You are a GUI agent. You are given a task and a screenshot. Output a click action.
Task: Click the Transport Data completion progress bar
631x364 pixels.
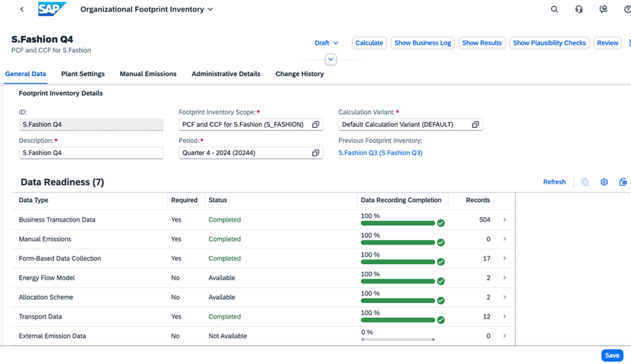(398, 320)
